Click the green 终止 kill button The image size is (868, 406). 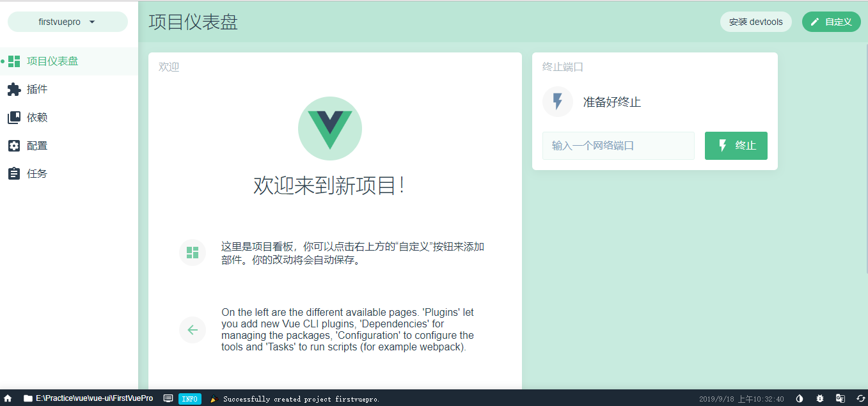[736, 146]
